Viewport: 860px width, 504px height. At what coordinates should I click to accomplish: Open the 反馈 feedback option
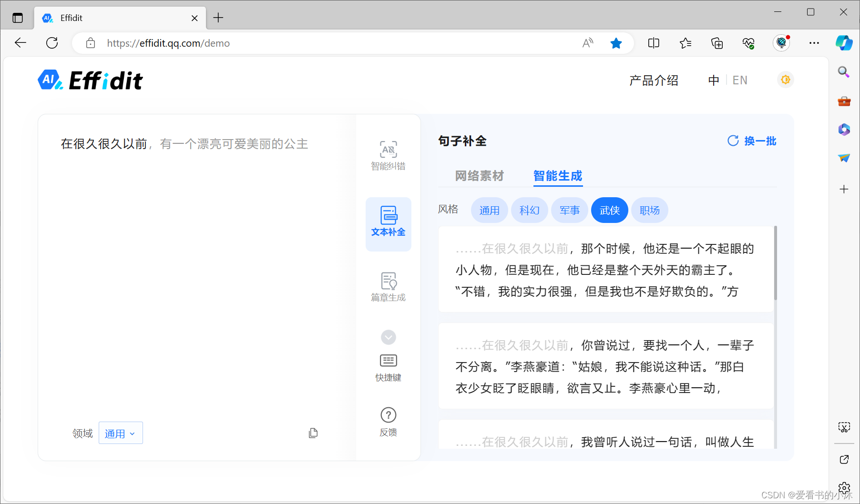coord(388,422)
